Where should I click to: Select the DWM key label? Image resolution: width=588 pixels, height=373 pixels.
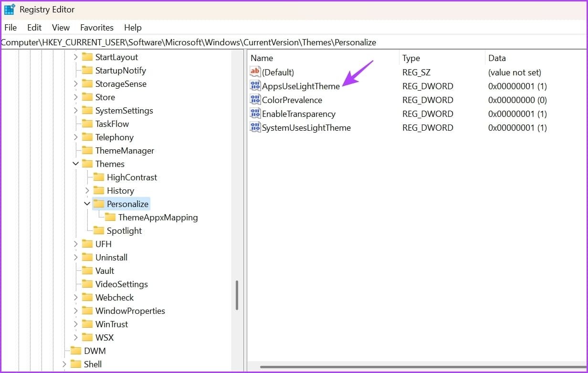[95, 351]
